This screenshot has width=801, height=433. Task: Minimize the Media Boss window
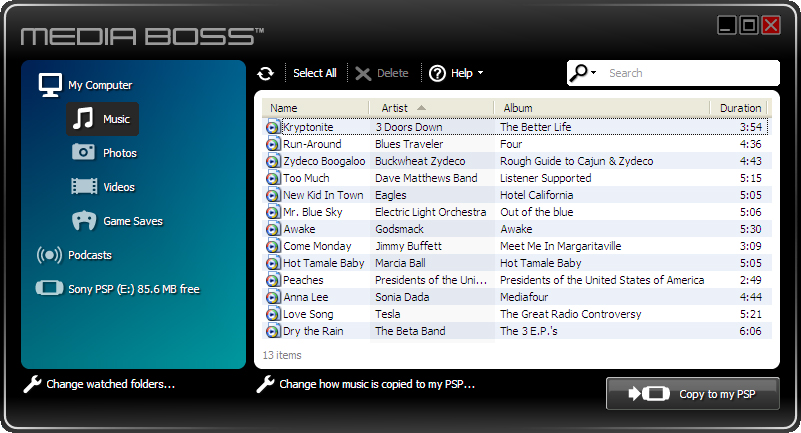click(726, 25)
